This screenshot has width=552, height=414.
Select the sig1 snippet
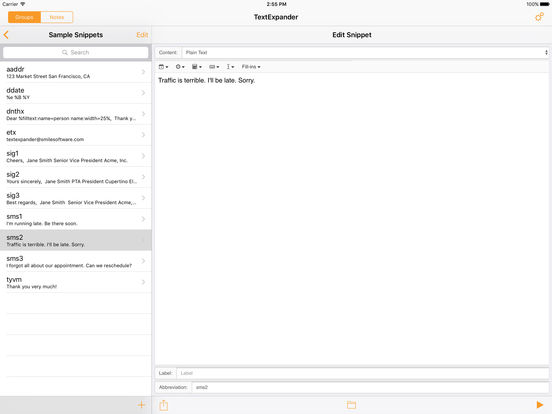point(76,156)
